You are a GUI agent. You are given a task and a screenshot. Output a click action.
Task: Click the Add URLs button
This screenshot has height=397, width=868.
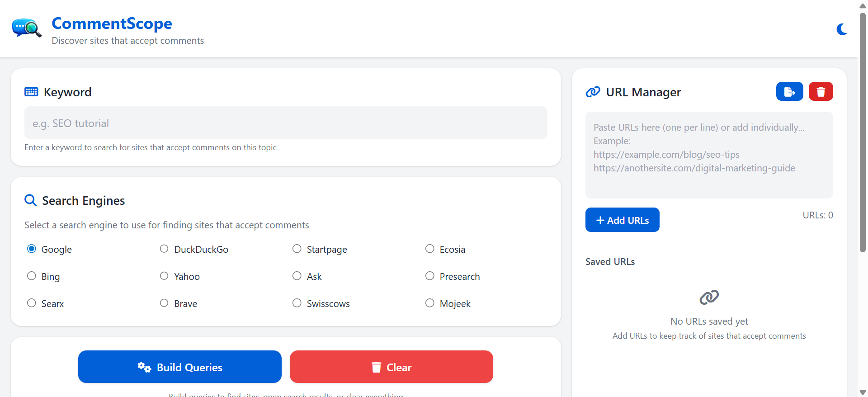pos(622,220)
